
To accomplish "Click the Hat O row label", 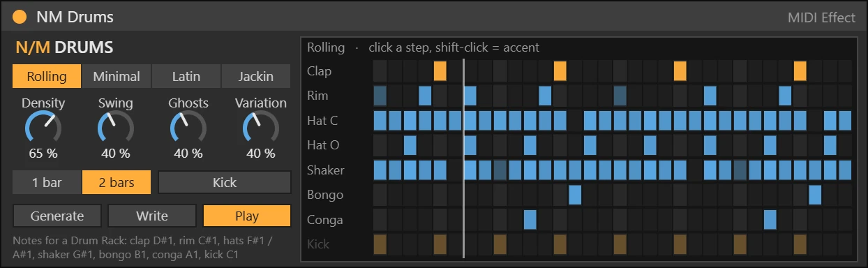I will click(322, 145).
